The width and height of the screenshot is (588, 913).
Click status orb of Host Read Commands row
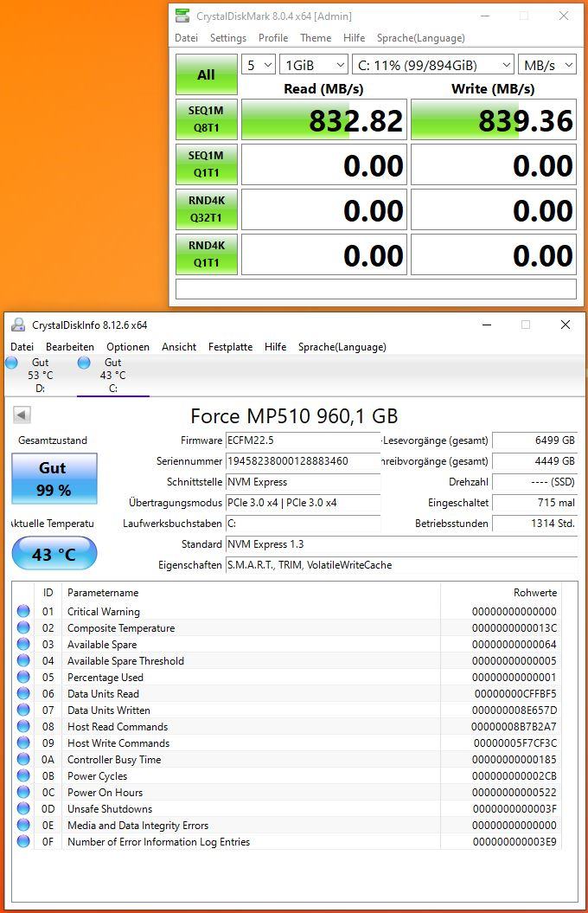23,726
